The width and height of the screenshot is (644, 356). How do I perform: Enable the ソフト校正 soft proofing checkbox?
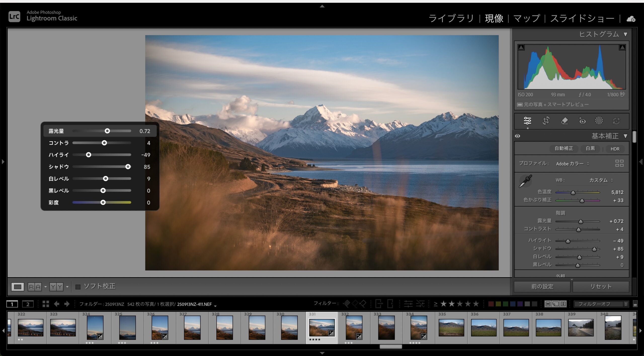(x=78, y=287)
